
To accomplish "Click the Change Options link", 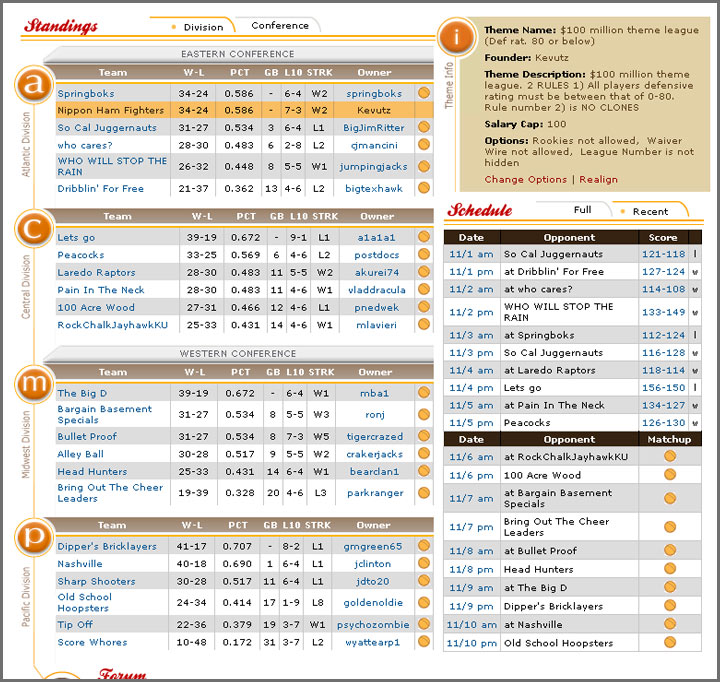I will pyautogui.click(x=525, y=180).
